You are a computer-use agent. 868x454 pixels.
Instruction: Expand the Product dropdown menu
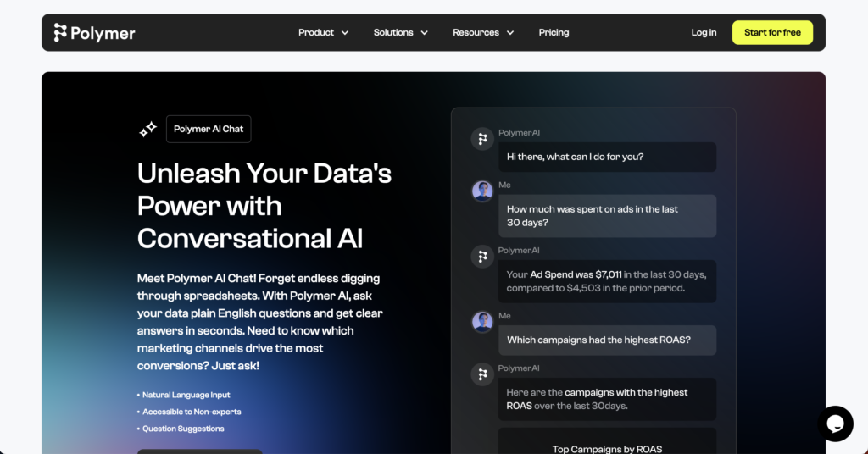tap(323, 33)
